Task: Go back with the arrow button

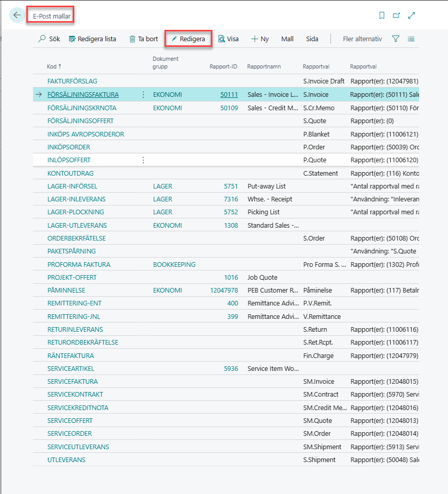Action: [17, 15]
